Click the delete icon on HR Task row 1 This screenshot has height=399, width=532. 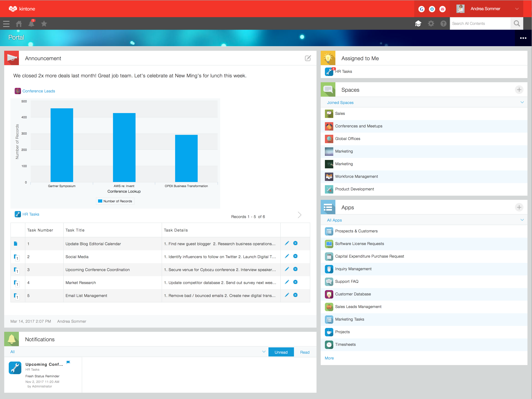tap(296, 243)
